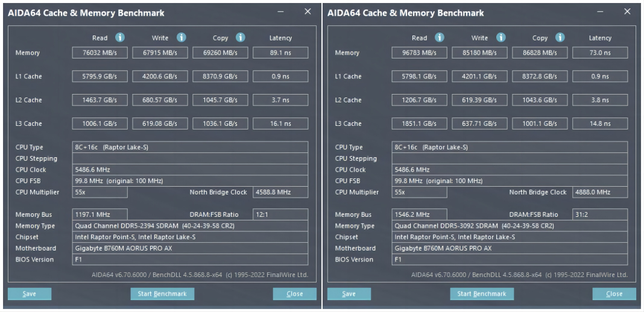Screen dimensions: 644x312
Task: Start Benchmark in the right window
Action: 482,293
